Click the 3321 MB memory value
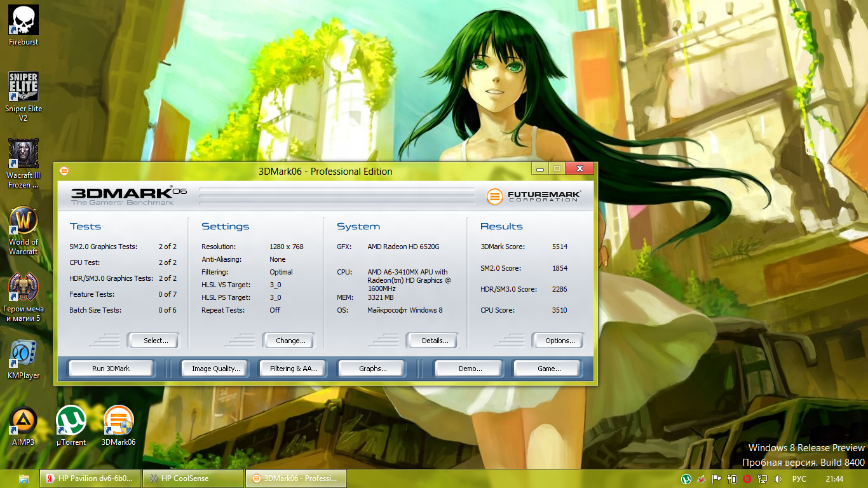This screenshot has width=868, height=488. (381, 297)
